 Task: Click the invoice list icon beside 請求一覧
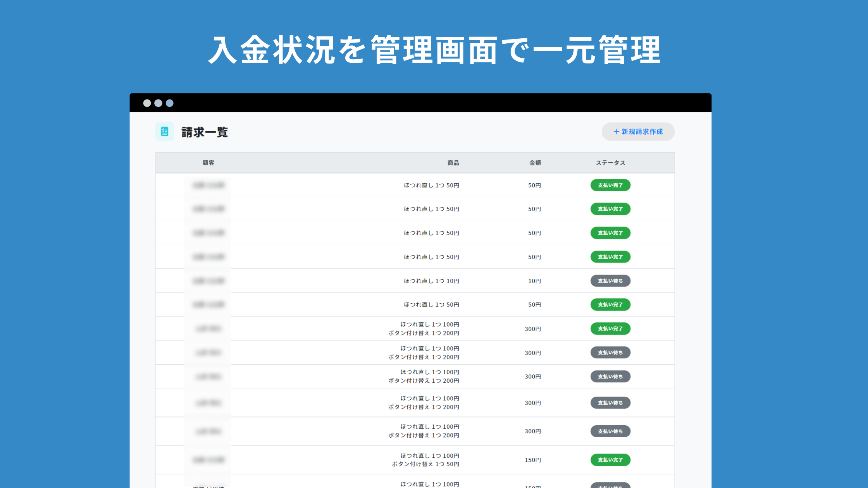[164, 132]
